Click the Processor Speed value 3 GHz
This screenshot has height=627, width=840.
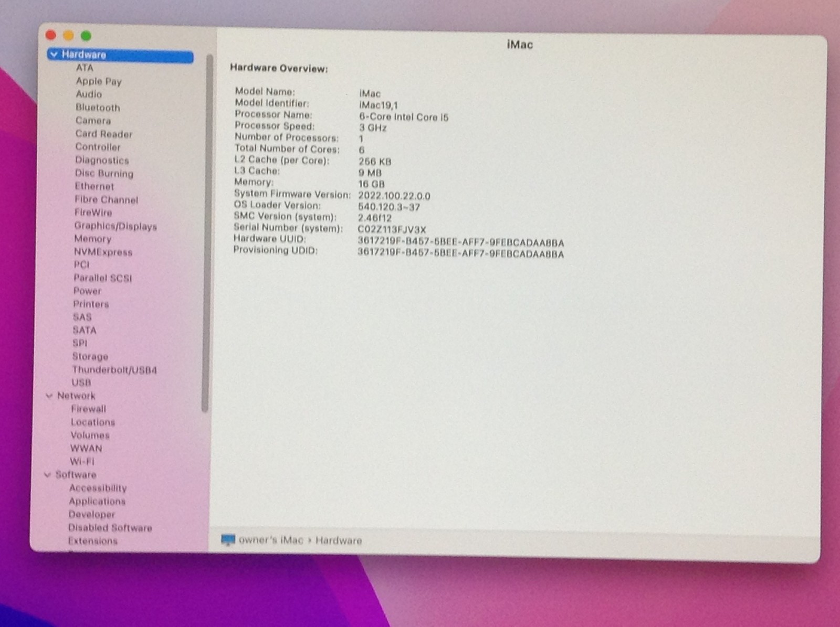click(373, 128)
